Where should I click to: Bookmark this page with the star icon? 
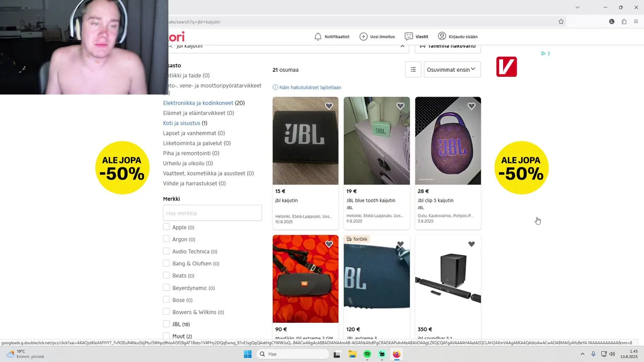pos(561,22)
